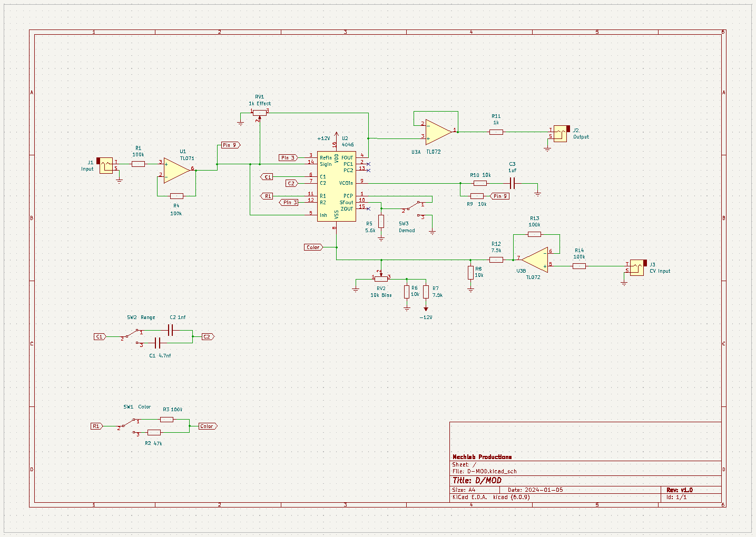
Task: Click the RV2 Bias potentiometer symbol
Action: [381, 278]
